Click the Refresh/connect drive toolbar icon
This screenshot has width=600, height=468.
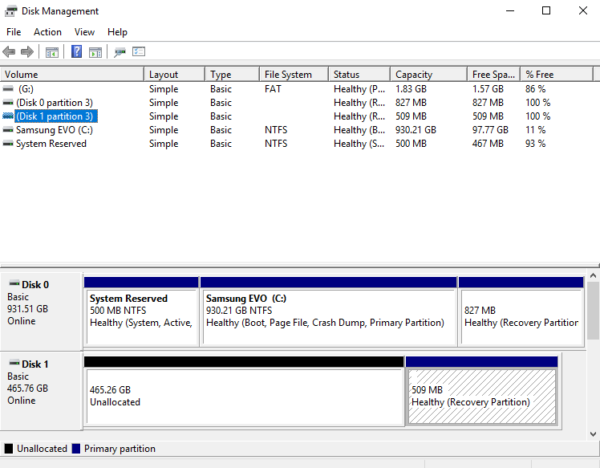pyautogui.click(x=120, y=52)
